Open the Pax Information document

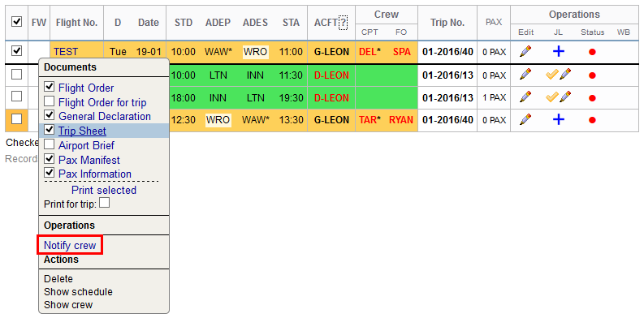click(95, 174)
